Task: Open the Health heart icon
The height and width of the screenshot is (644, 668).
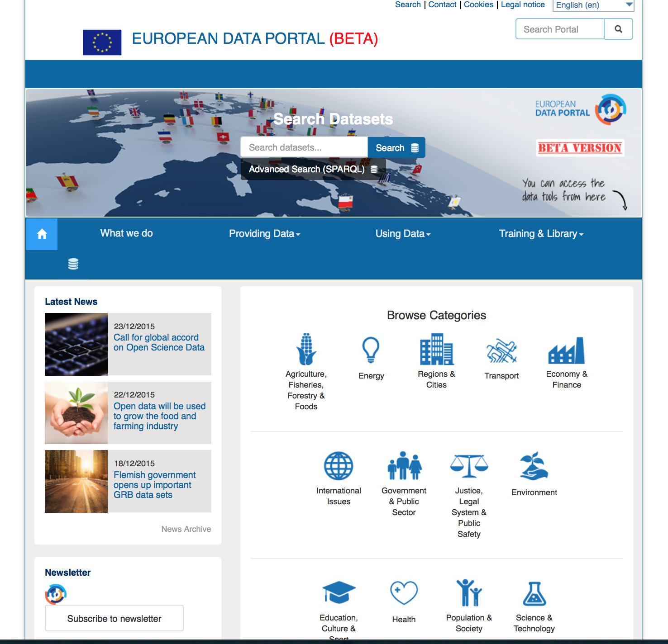Action: [x=404, y=593]
